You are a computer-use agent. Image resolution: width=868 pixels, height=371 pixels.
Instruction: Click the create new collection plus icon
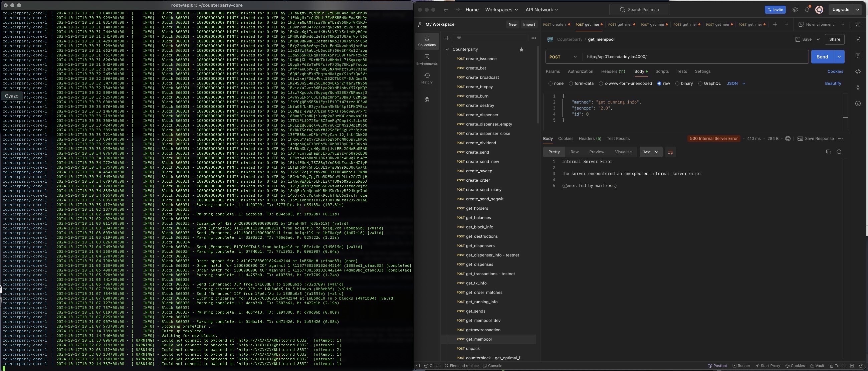[447, 38]
